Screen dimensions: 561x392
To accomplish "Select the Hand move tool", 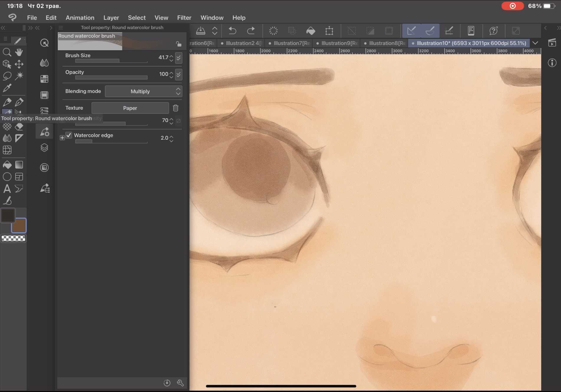I will [x=19, y=52].
